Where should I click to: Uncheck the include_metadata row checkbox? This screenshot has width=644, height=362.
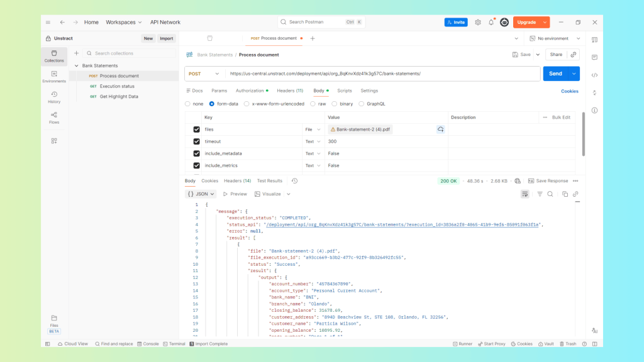(x=197, y=153)
